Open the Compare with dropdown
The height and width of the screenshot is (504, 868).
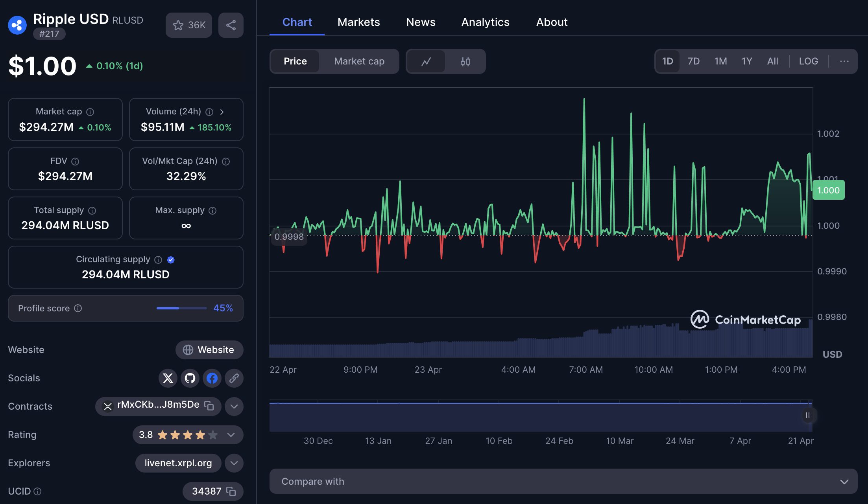[x=563, y=481]
